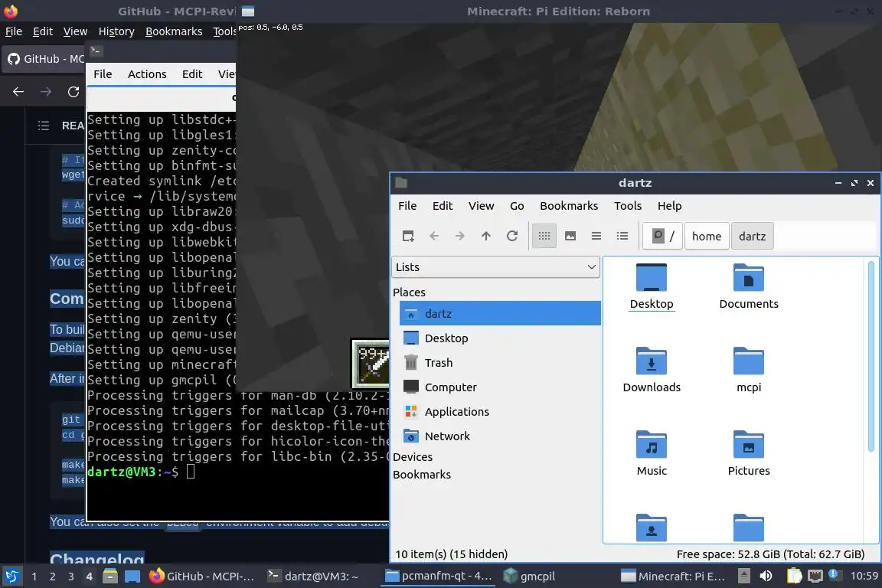882x588 pixels.
Task: Open Help menu in file manager
Action: pyautogui.click(x=669, y=205)
